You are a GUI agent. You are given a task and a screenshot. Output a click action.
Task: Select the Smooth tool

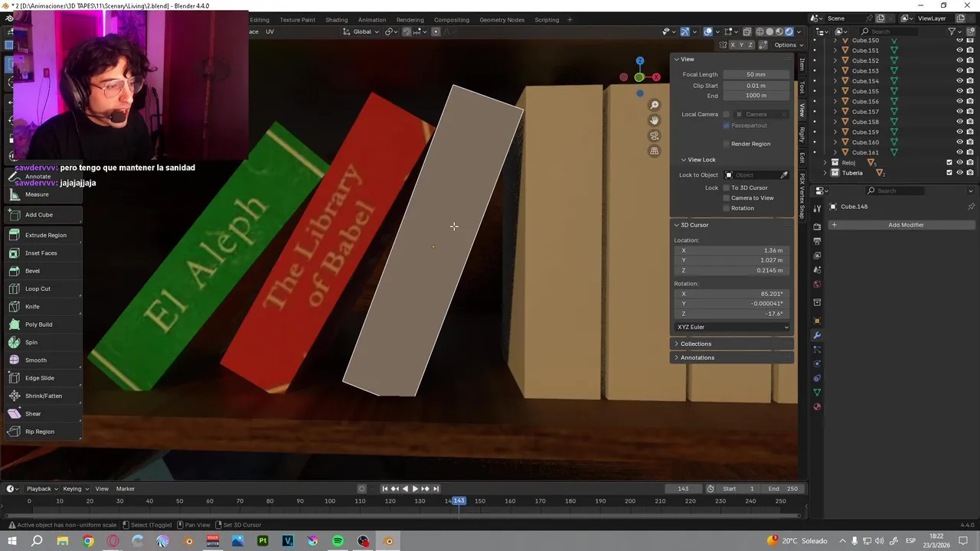[x=42, y=360]
